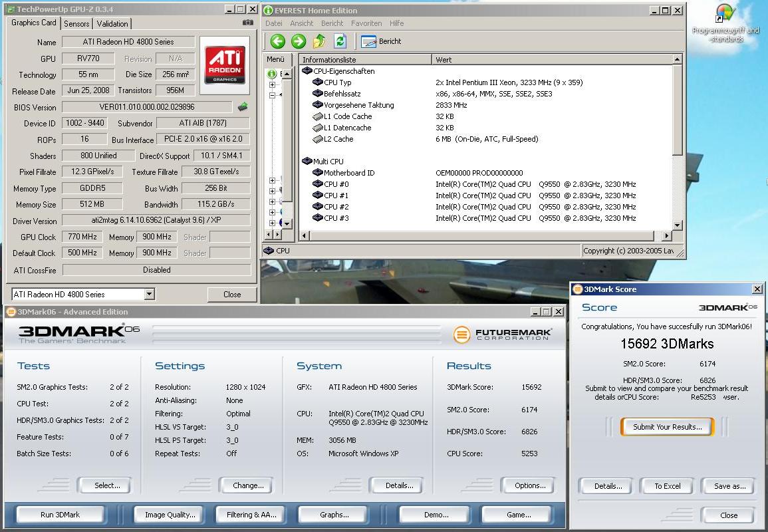768x532 pixels.
Task: Click the EVEREST Home Edition title icon
Action: point(268,10)
